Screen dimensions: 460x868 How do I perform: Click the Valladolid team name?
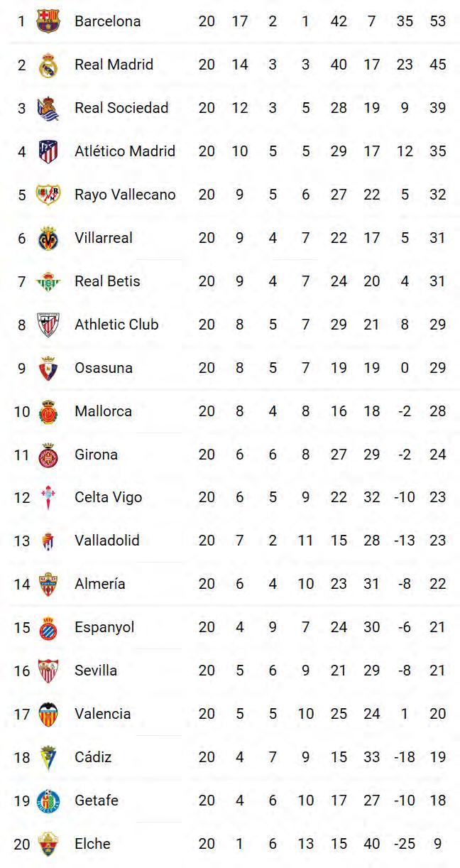[107, 541]
